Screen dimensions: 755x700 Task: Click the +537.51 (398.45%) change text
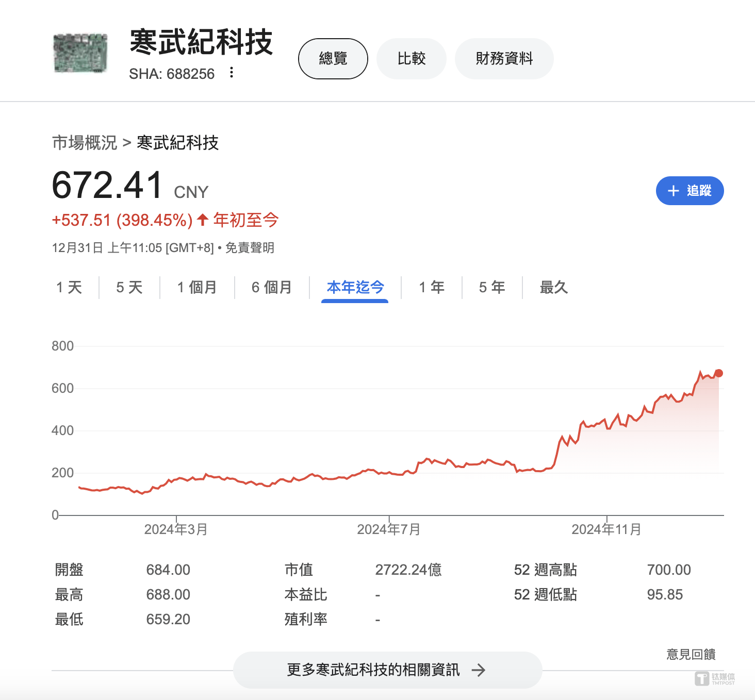tap(122, 220)
